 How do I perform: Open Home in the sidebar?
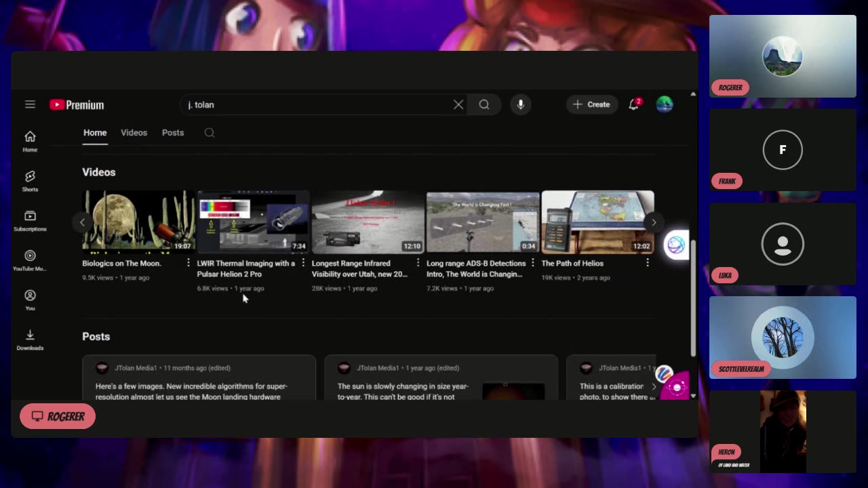[30, 141]
